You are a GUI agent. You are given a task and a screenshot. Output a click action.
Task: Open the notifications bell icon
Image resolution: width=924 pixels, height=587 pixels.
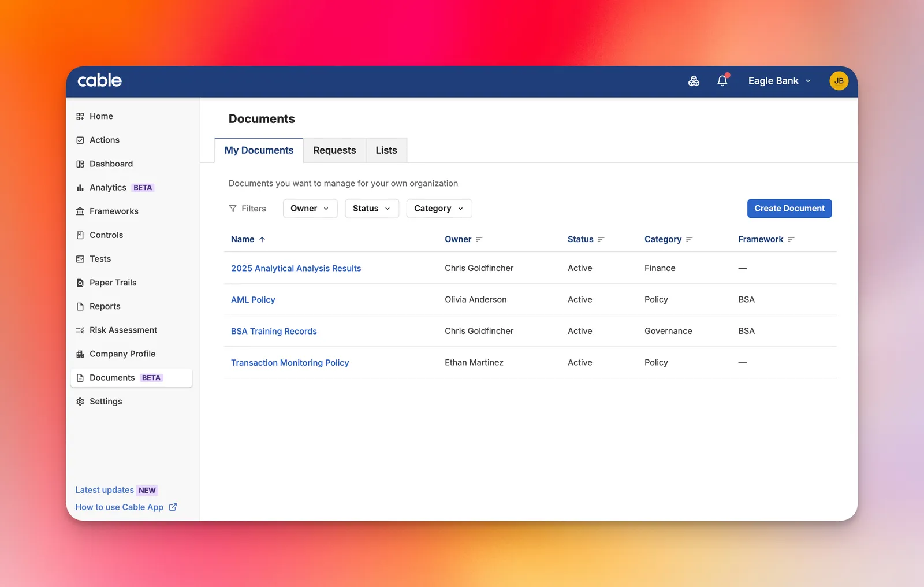click(x=722, y=81)
